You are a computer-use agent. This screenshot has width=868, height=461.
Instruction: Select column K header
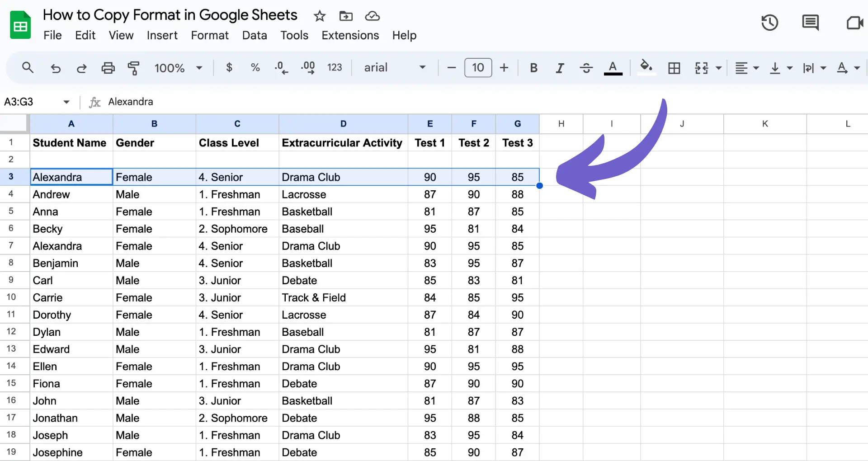[x=765, y=124]
